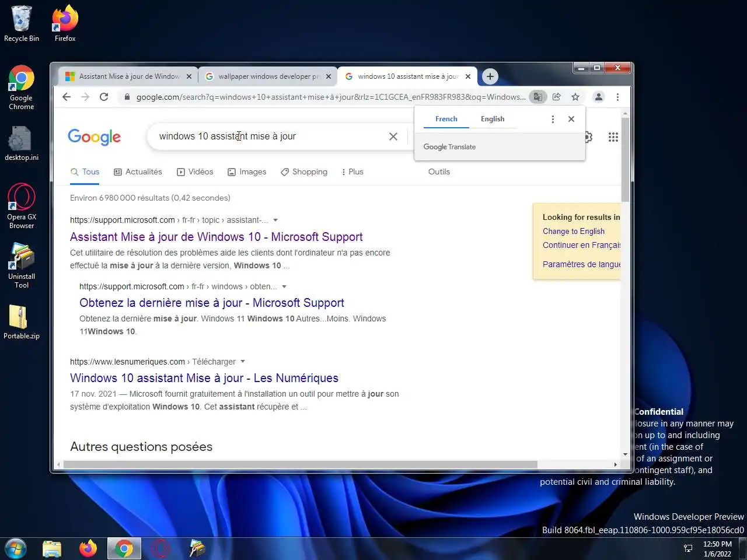The width and height of the screenshot is (747, 560).
Task: Click the URL in the address bar
Action: [331, 97]
